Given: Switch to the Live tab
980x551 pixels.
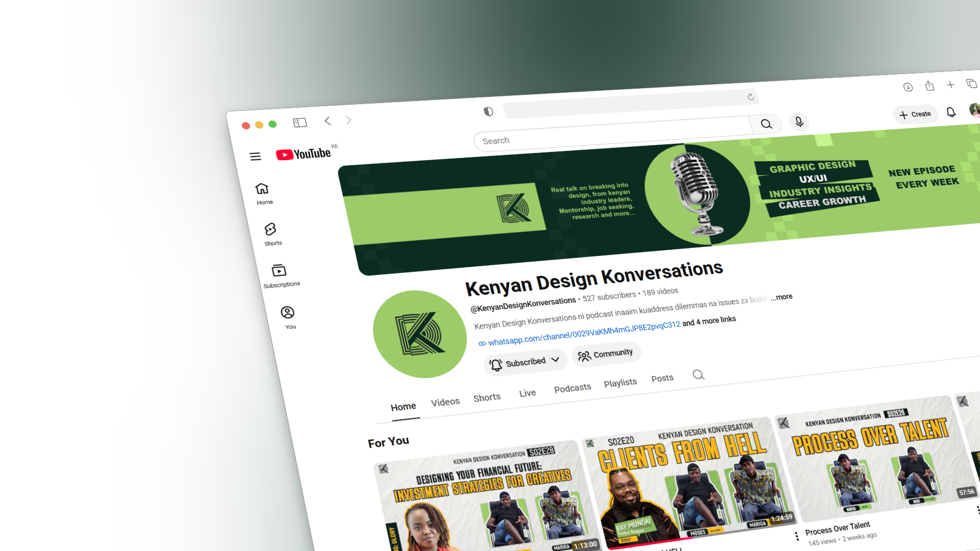Looking at the screenshot, I should pyautogui.click(x=527, y=393).
